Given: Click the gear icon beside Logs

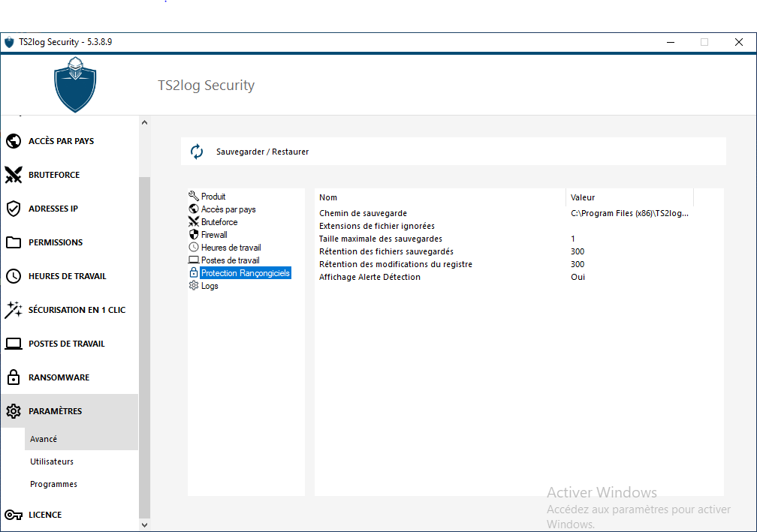Looking at the screenshot, I should [194, 286].
